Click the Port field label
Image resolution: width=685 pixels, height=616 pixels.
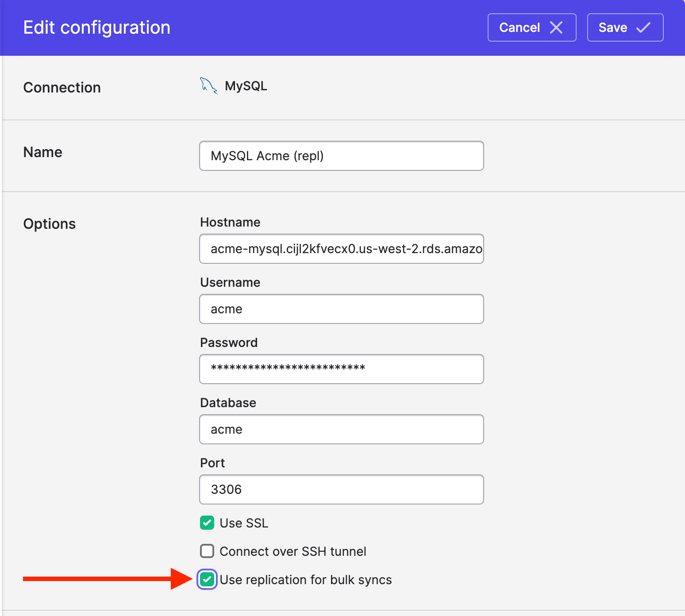point(212,463)
